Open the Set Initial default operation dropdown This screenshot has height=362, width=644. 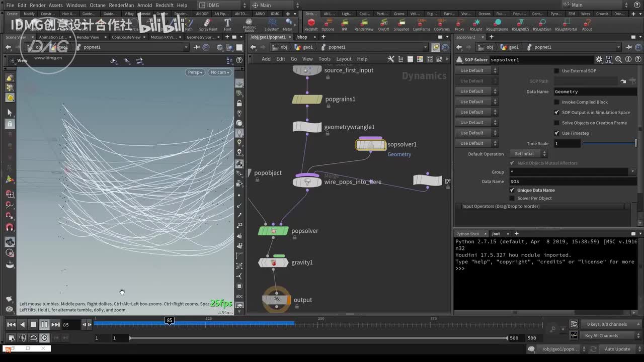click(528, 154)
